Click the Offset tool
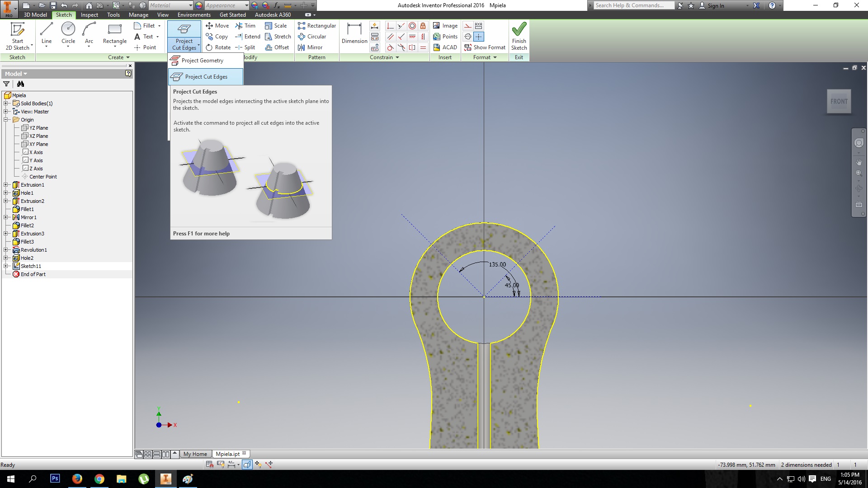 pos(277,47)
